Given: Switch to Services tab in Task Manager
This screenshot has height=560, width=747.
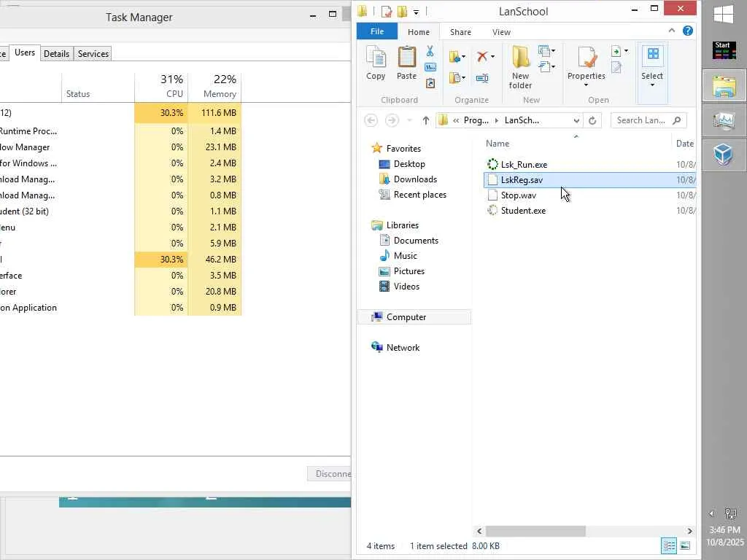Looking at the screenshot, I should pyautogui.click(x=93, y=54).
